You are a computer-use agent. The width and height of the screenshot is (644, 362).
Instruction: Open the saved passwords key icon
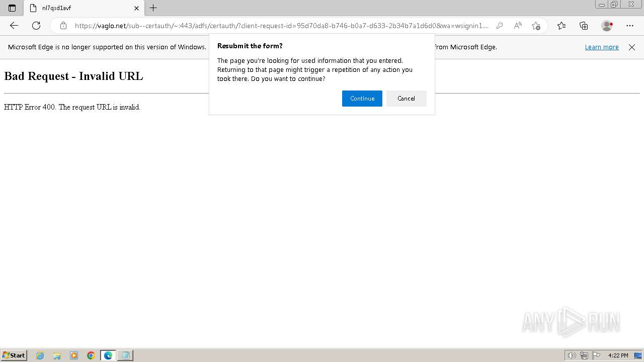pyautogui.click(x=500, y=26)
